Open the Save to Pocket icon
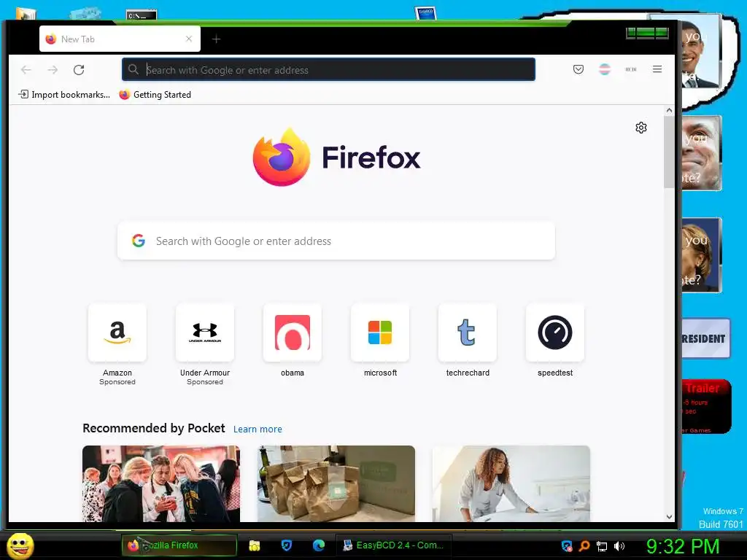The image size is (747, 560). point(578,69)
